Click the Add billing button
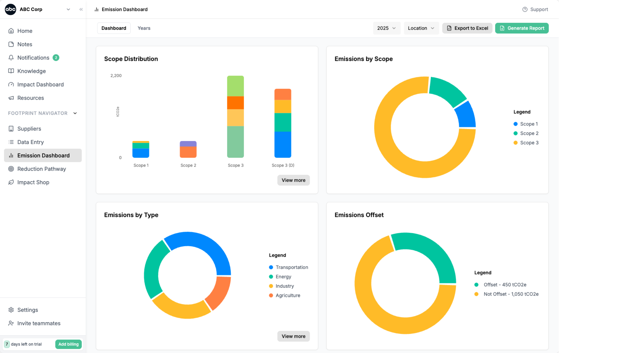 pos(69,344)
